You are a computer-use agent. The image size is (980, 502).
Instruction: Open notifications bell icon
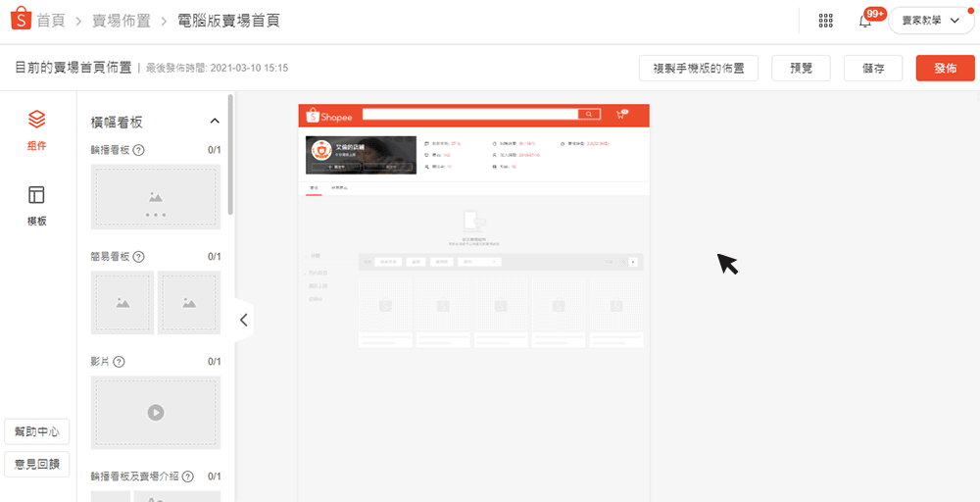[x=865, y=21]
